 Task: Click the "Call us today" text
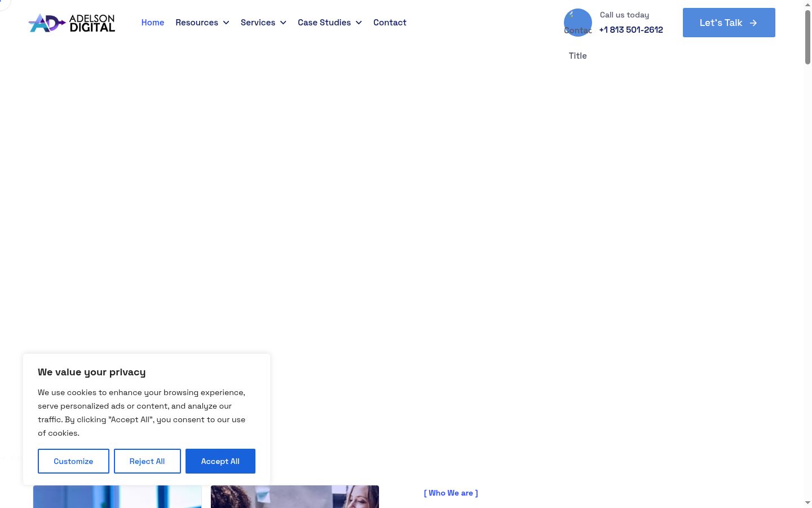[x=624, y=15]
